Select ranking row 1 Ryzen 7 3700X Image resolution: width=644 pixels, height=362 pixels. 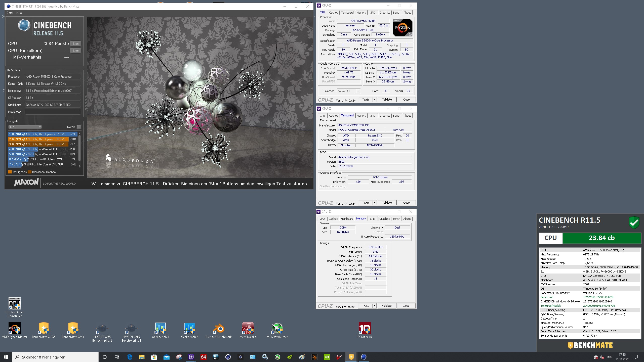[x=43, y=134]
